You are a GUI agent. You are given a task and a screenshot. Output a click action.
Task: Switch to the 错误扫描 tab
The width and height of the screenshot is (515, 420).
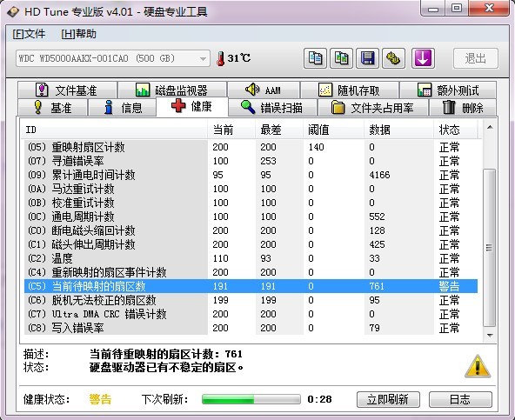coord(272,107)
